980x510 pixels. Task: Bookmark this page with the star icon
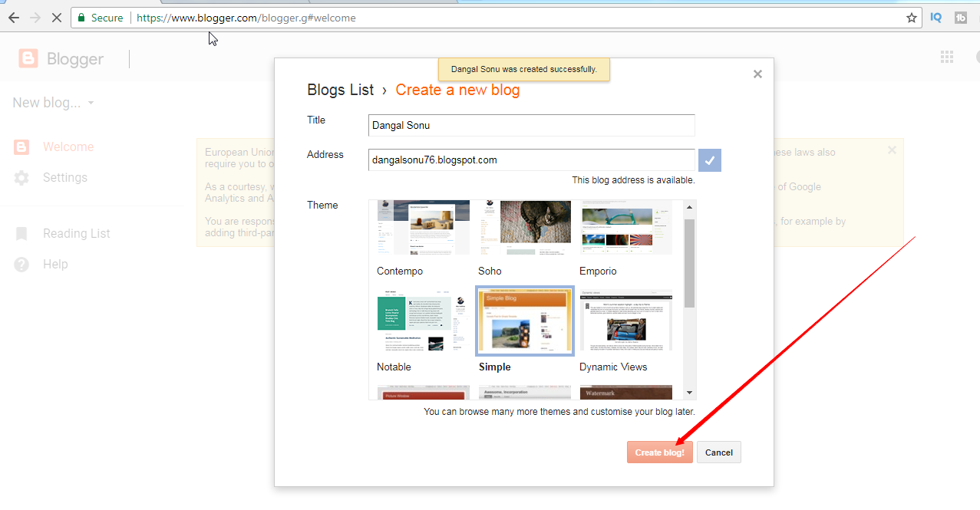tap(912, 18)
